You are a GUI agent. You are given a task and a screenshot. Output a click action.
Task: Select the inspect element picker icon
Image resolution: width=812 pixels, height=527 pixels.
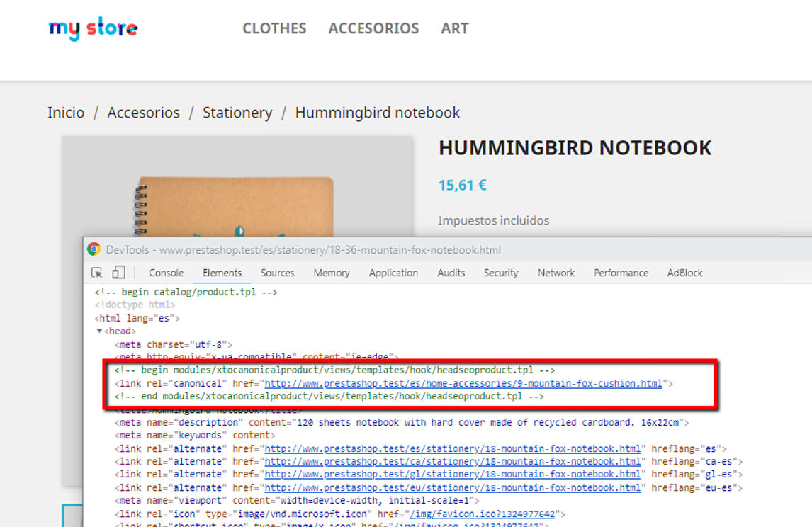coord(97,273)
